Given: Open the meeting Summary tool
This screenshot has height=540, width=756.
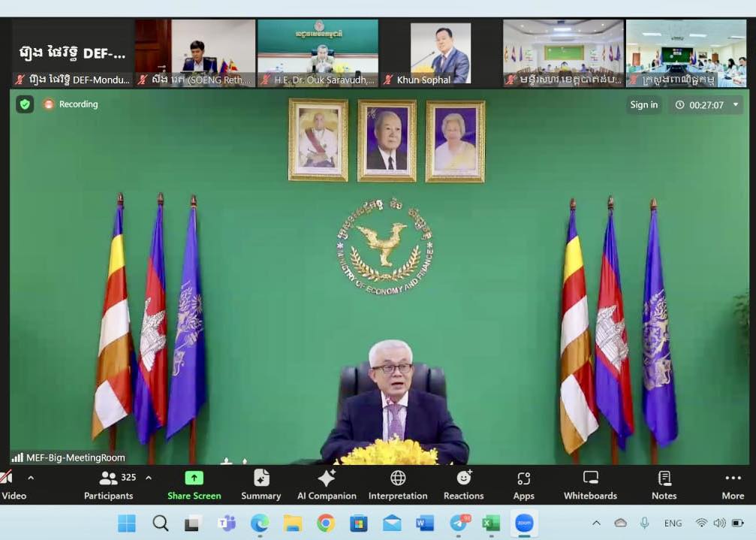Looking at the screenshot, I should pyautogui.click(x=261, y=484).
